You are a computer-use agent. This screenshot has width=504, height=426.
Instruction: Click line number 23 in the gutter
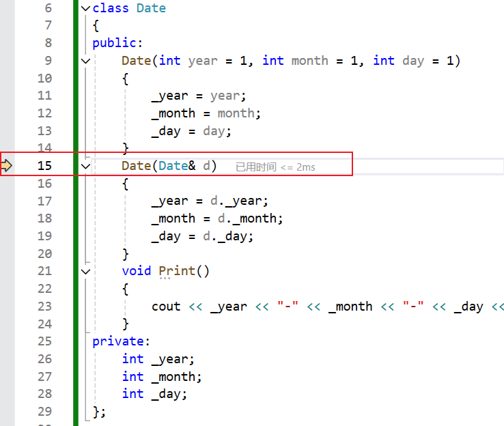pos(44,306)
